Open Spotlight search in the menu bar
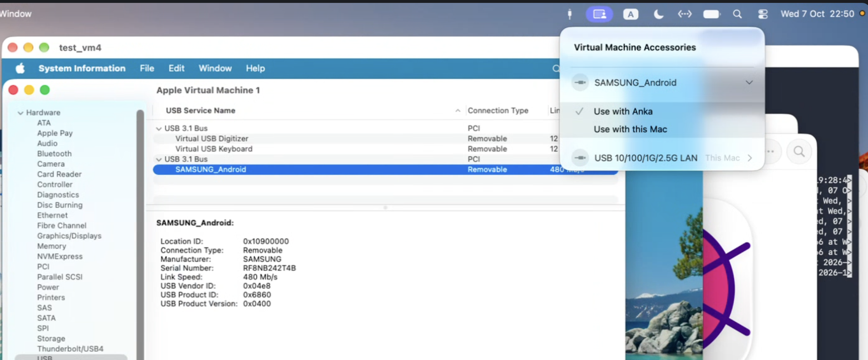 point(737,14)
